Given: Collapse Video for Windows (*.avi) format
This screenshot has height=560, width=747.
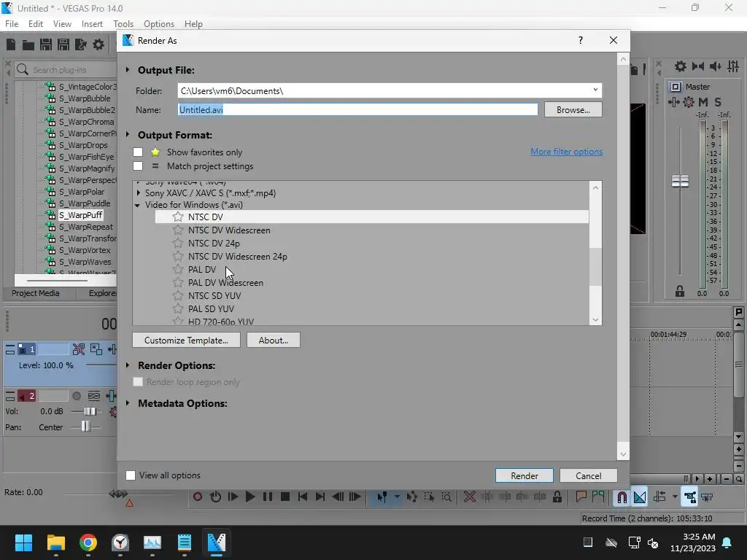Looking at the screenshot, I should tap(138, 205).
